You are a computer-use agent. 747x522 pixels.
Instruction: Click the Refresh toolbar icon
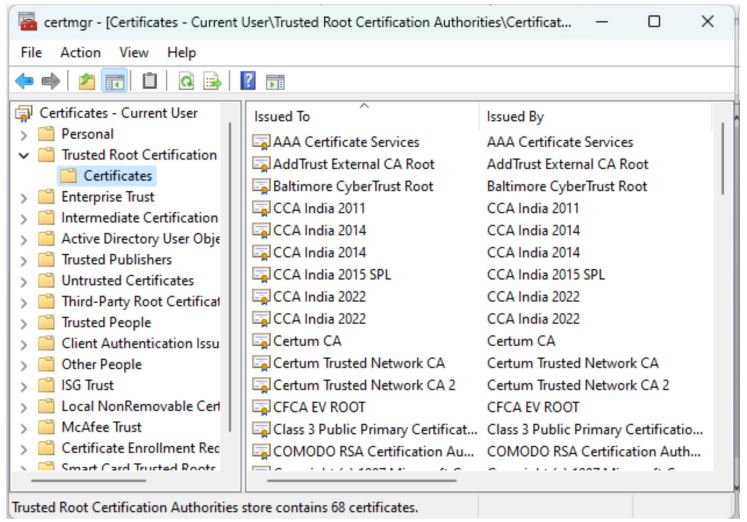(186, 81)
